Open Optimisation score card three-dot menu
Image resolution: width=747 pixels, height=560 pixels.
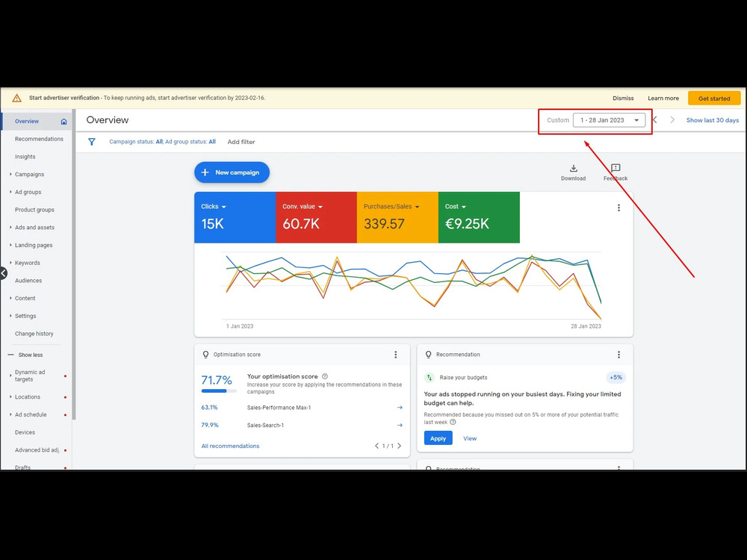click(x=395, y=355)
